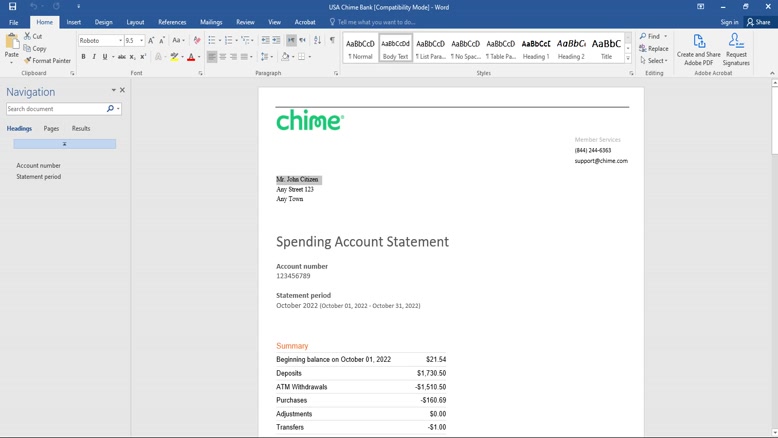The image size is (778, 438).
Task: Toggle subscript formatting
Action: (x=132, y=57)
